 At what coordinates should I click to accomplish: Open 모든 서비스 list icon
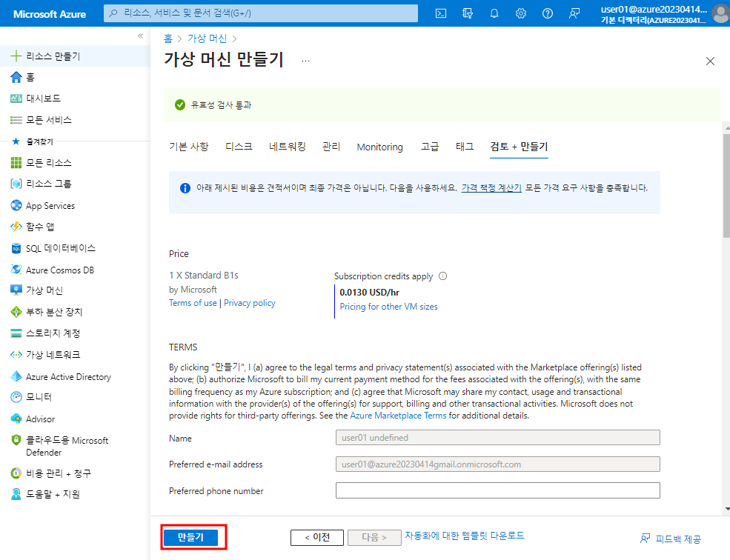(16, 120)
